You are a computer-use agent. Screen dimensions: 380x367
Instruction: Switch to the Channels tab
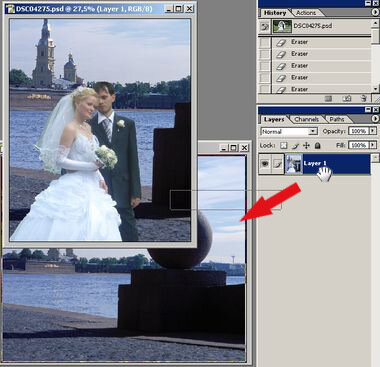[x=306, y=119]
